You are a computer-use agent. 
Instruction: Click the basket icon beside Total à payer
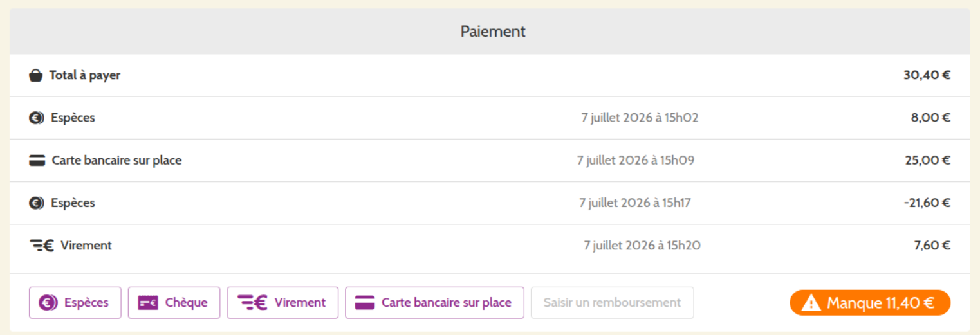tap(35, 76)
